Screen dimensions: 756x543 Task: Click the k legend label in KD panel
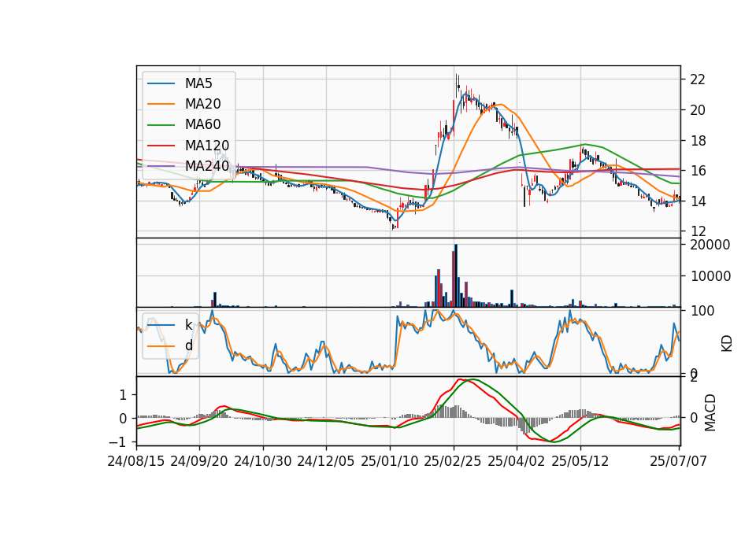point(188,325)
